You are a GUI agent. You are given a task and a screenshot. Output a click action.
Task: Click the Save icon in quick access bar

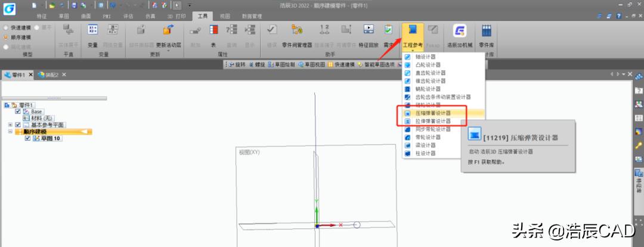point(73,5)
